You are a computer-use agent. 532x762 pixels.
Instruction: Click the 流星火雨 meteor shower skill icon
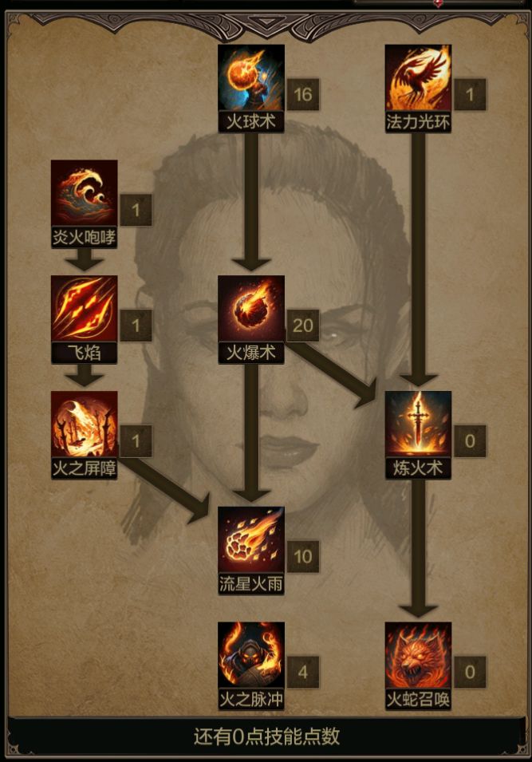[x=251, y=540]
